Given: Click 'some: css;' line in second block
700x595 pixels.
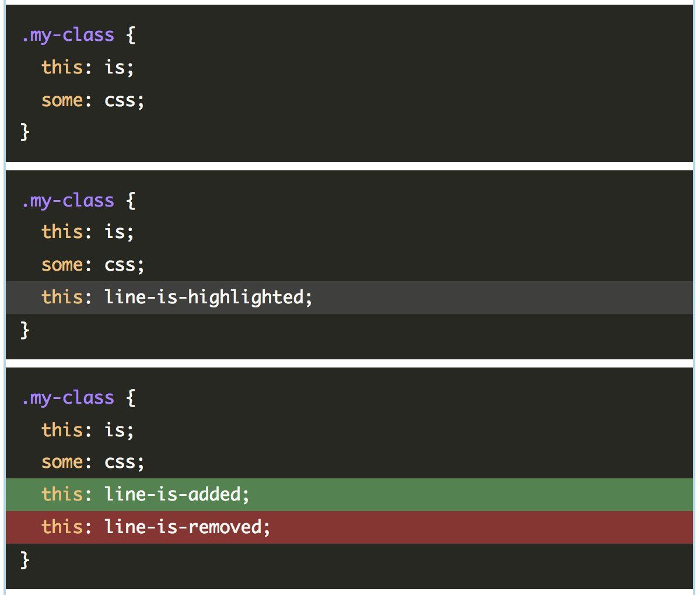Looking at the screenshot, I should (93, 265).
